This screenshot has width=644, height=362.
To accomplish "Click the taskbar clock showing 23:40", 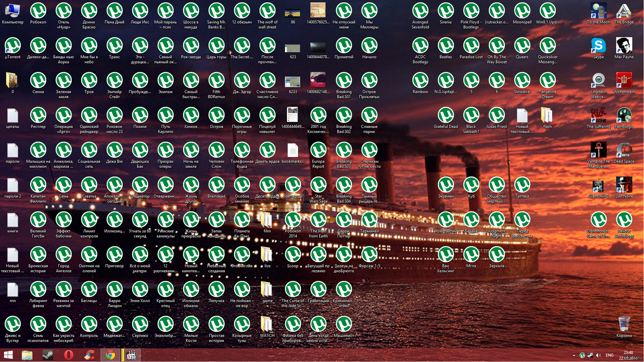I will pyautogui.click(x=628, y=353).
